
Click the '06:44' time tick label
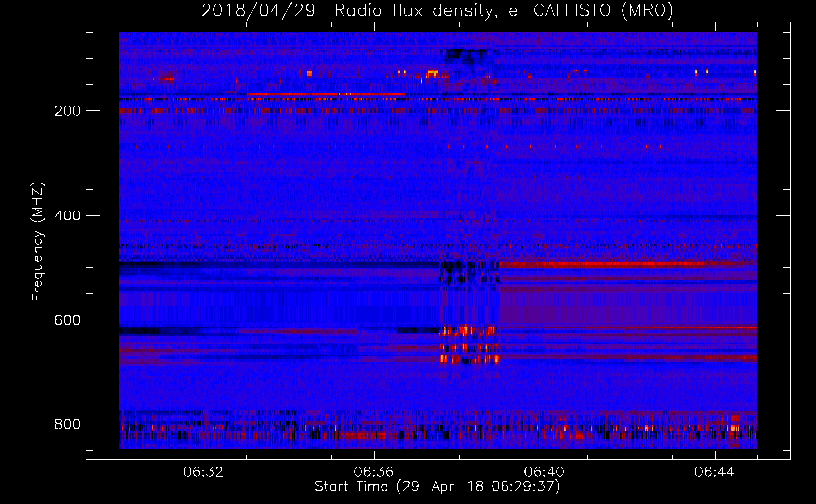715,472
